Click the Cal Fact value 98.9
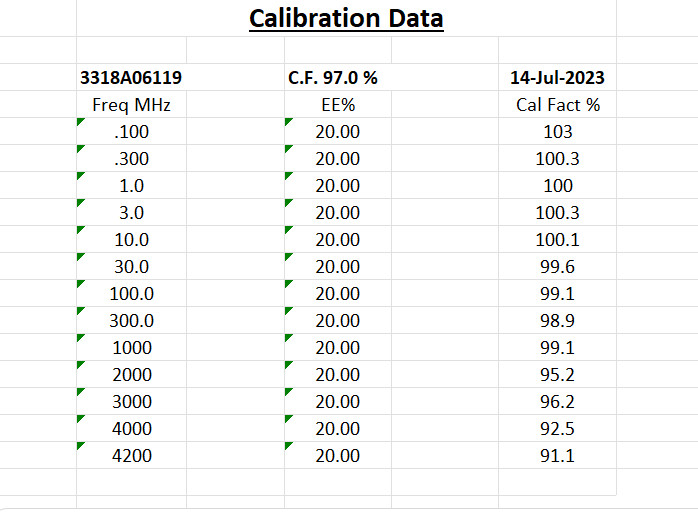This screenshot has width=698, height=515. 557,320
